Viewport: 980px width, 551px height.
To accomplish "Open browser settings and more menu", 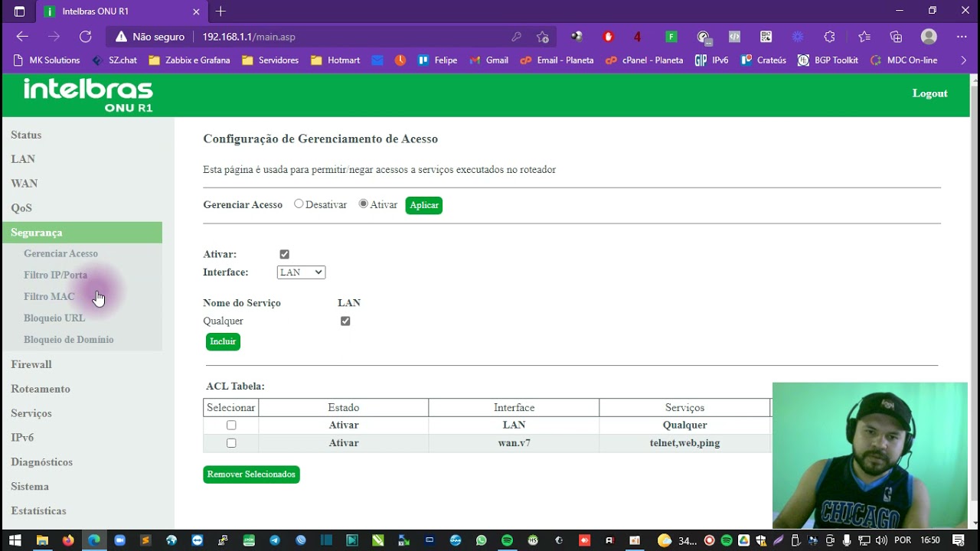I will tap(962, 37).
